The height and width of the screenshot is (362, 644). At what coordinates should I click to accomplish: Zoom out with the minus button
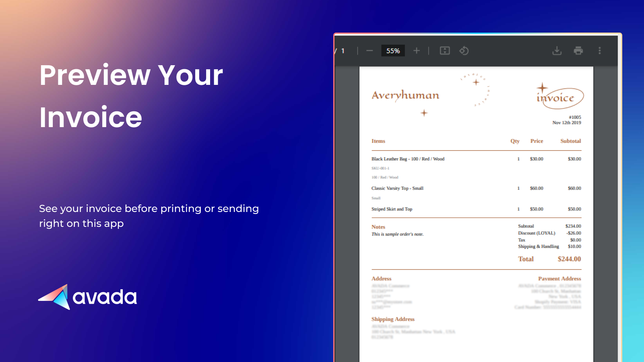pyautogui.click(x=369, y=51)
